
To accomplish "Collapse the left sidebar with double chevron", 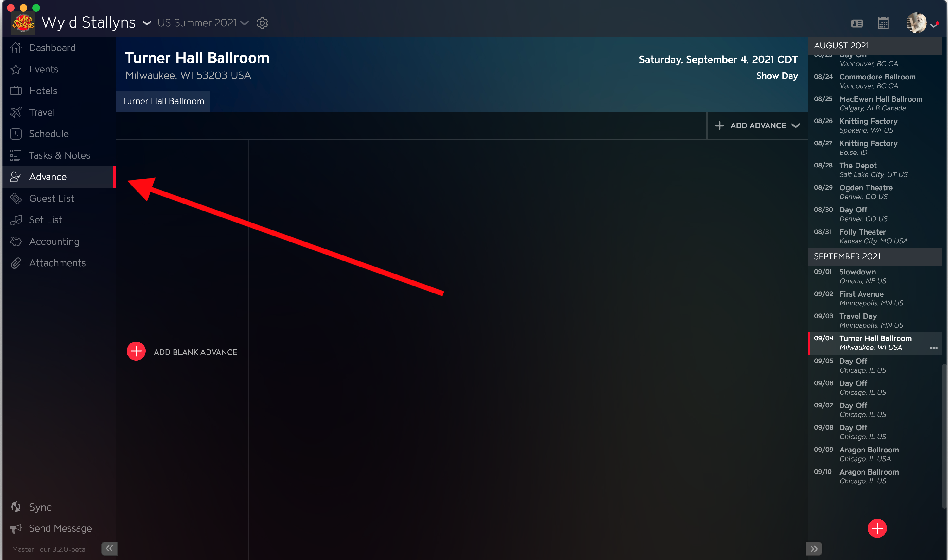I will (110, 548).
